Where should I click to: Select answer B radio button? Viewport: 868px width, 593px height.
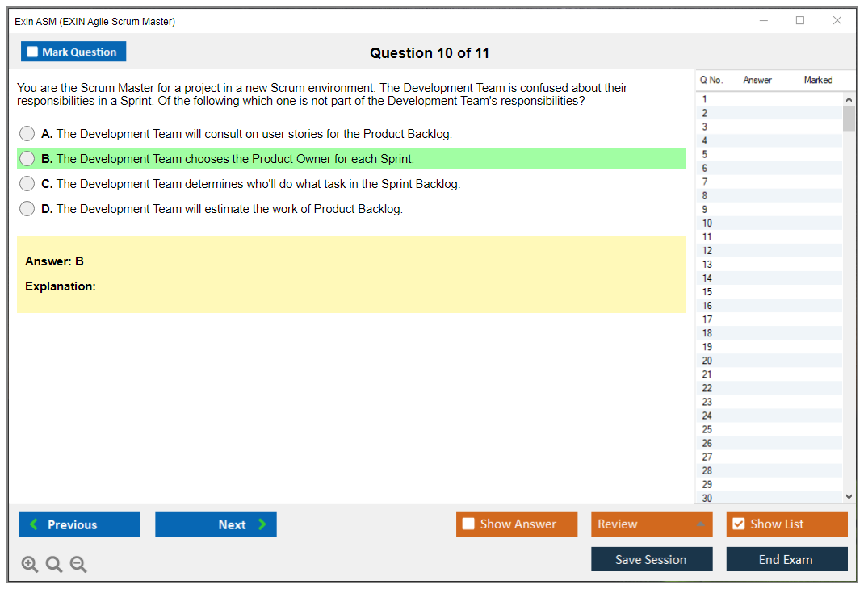27,159
